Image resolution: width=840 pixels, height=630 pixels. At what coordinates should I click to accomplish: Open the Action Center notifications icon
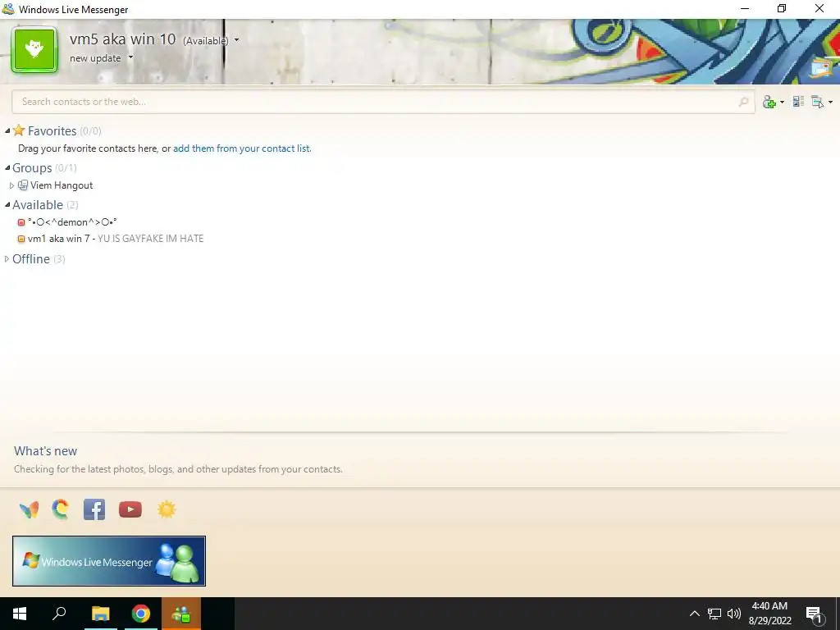815,614
